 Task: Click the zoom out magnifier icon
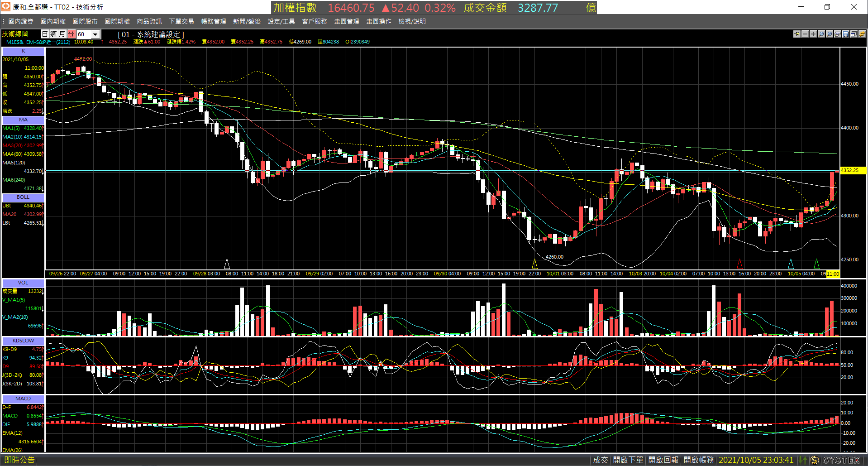[x=821, y=34]
